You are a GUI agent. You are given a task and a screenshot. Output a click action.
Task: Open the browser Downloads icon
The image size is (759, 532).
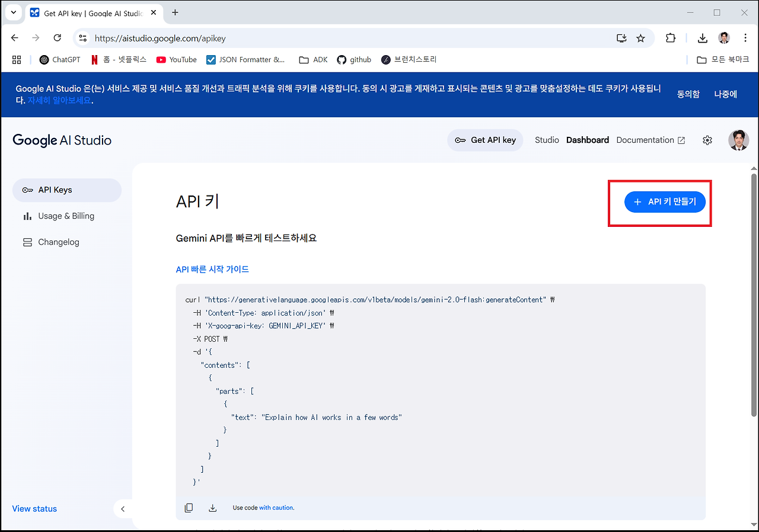703,38
